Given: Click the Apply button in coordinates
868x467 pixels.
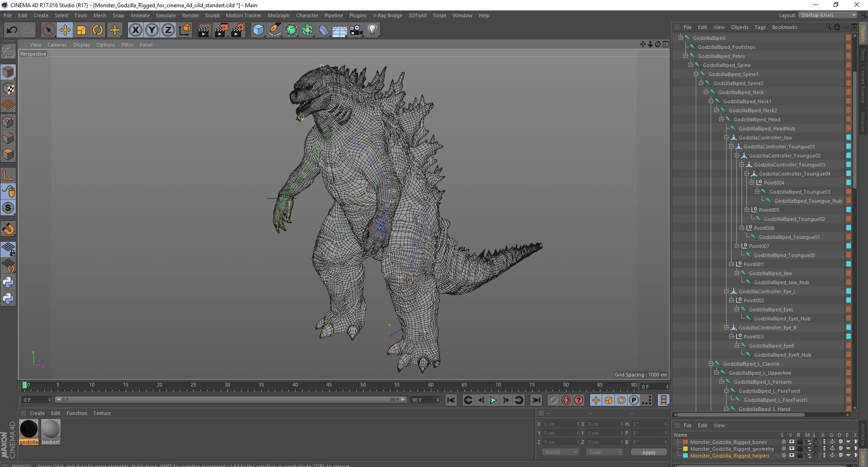Looking at the screenshot, I should click(648, 452).
